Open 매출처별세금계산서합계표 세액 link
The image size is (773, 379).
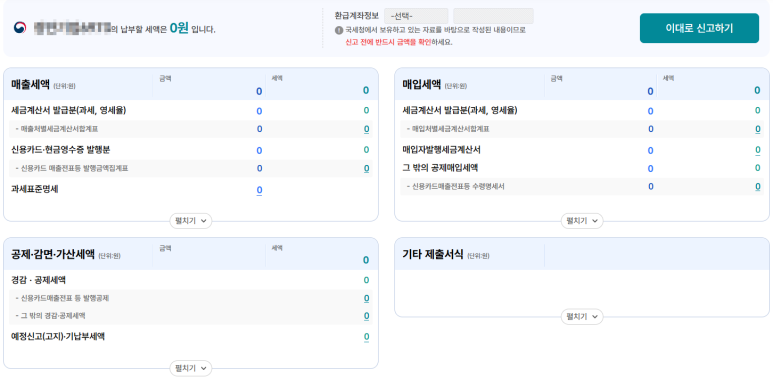366,129
